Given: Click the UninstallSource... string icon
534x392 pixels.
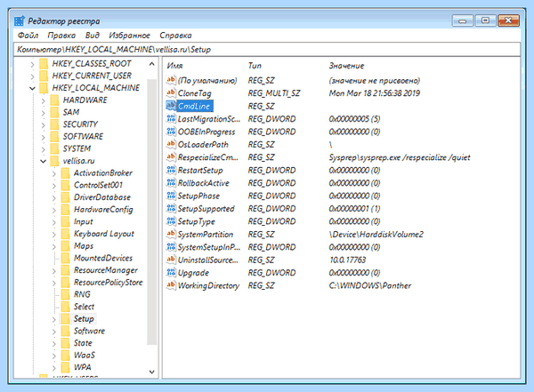Looking at the screenshot, I should pyautogui.click(x=171, y=260).
